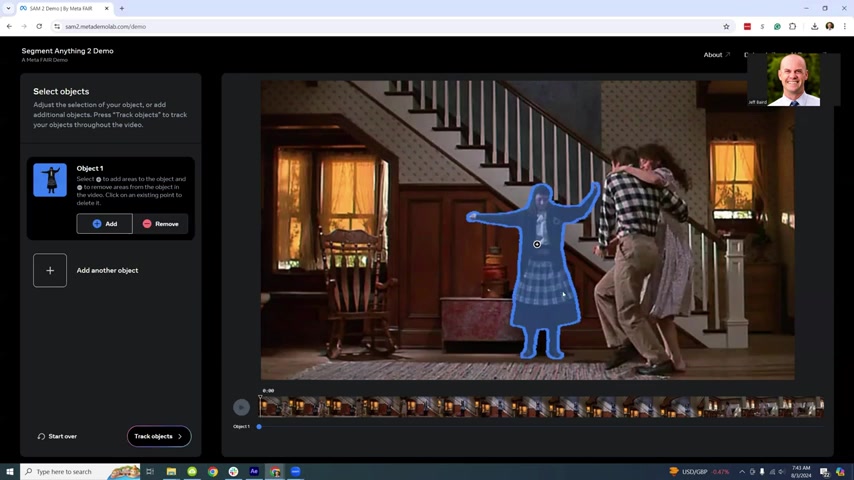
Task: Click the volume icon in system tray
Action: click(x=782, y=472)
